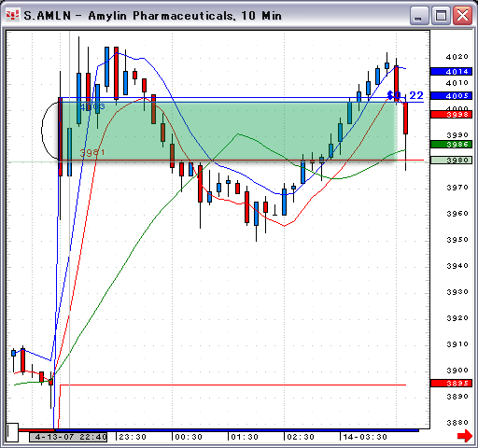Click the 3890 price scale label
Screen dimensions: 478x448
[x=457, y=397]
